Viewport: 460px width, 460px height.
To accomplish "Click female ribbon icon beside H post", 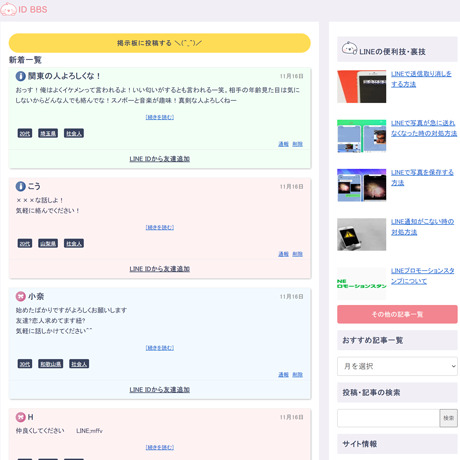I will [20, 417].
